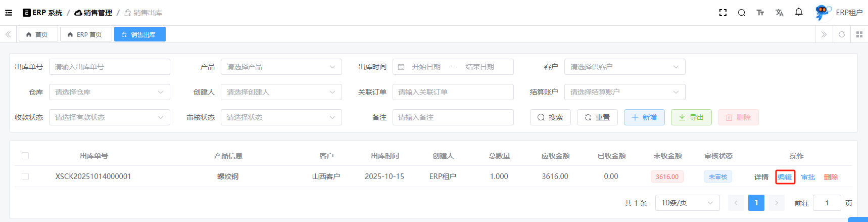Screen dimensions: 868x222
Task: Open the search magnifier icon in header
Action: [x=741, y=13]
